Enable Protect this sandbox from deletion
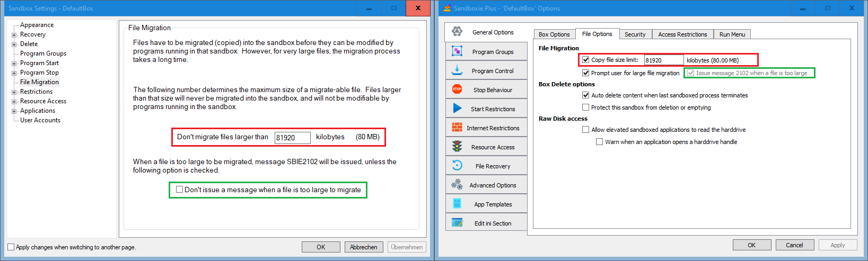The height and width of the screenshot is (261, 868). point(585,107)
